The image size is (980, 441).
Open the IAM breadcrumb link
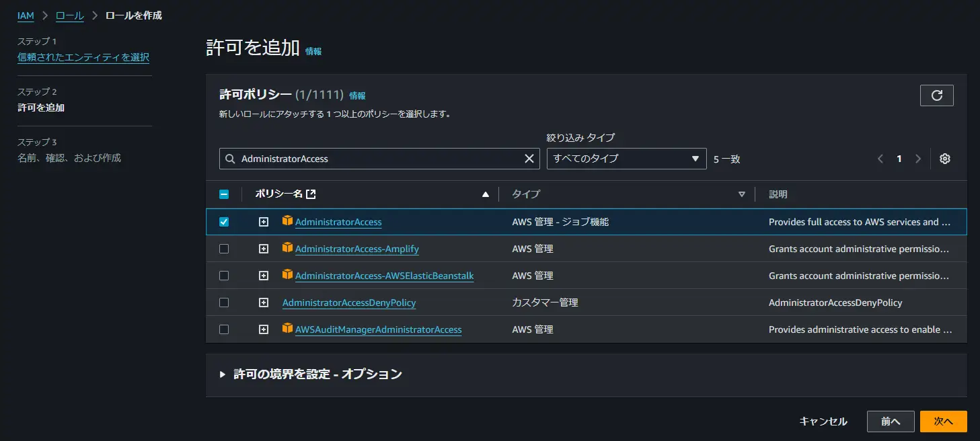pos(26,15)
